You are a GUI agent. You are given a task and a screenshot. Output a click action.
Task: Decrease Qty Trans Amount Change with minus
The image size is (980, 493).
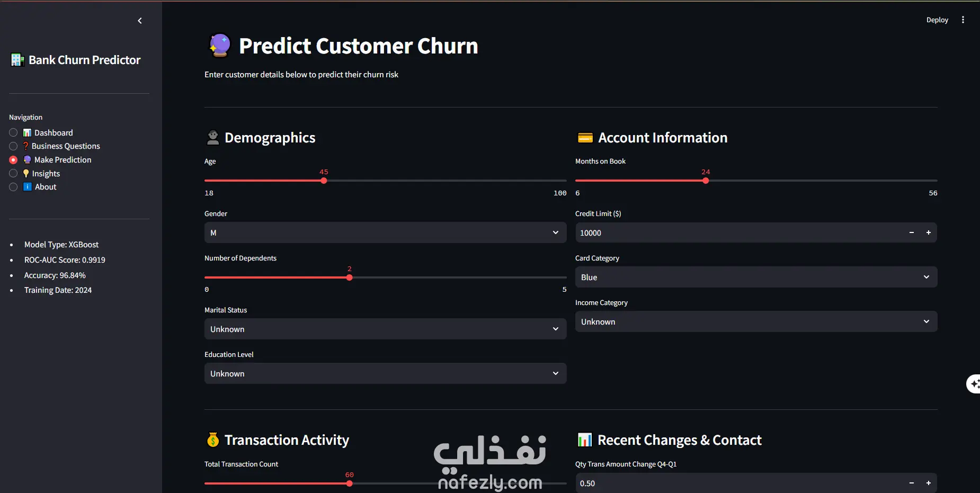[x=911, y=483]
